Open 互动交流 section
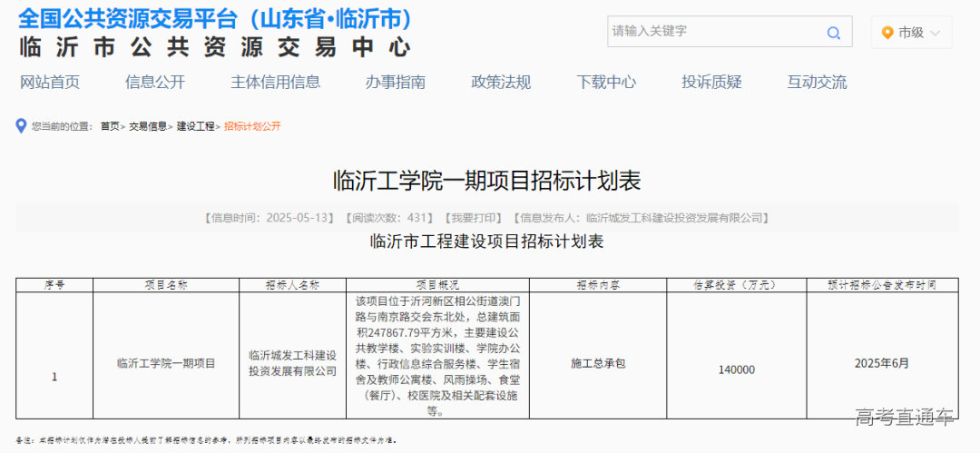Viewport: 980px width, 453px height. tap(817, 82)
